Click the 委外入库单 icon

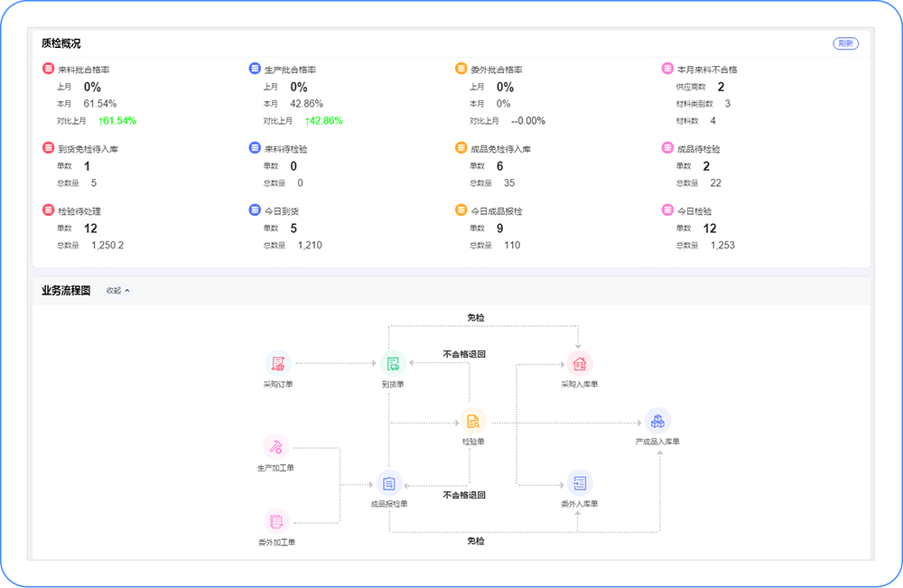coord(579,482)
